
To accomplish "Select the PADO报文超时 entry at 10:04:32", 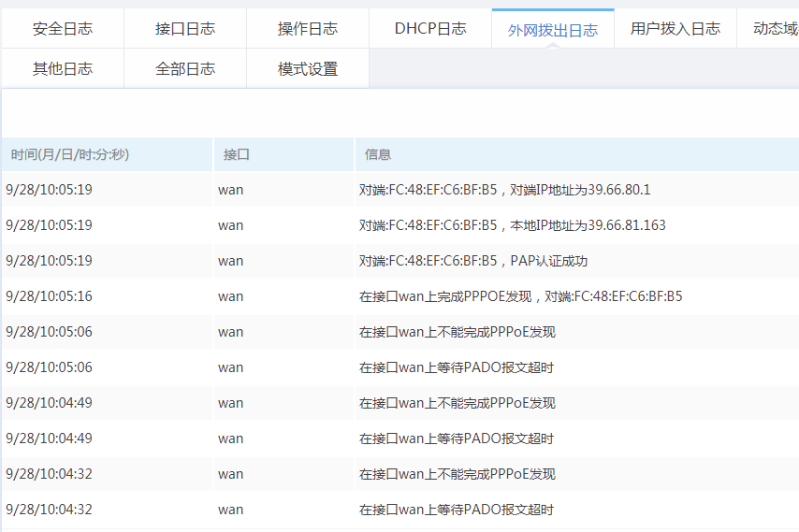I will tap(457, 510).
